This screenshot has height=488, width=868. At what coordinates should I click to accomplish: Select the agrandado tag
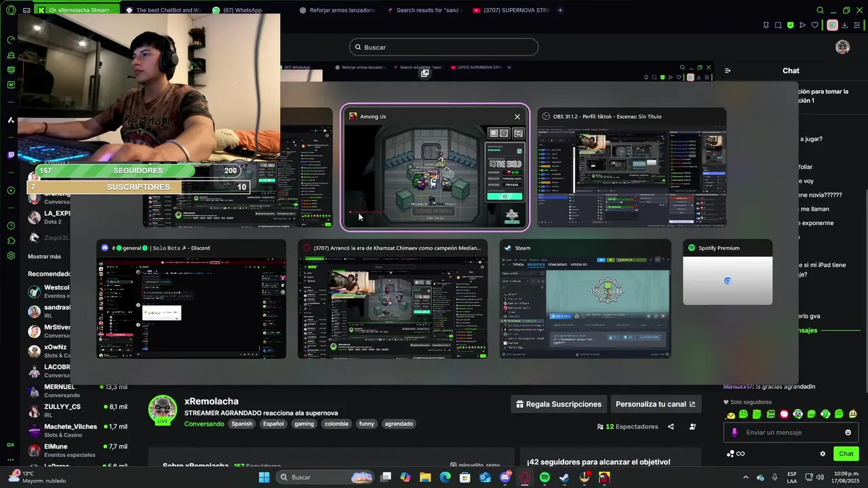(399, 424)
